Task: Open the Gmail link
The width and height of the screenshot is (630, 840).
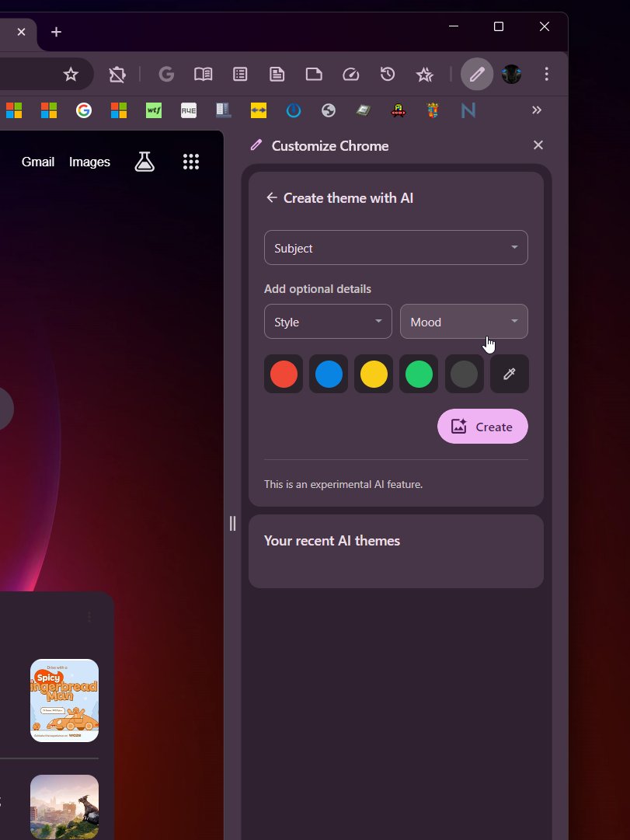Action: [x=37, y=162]
